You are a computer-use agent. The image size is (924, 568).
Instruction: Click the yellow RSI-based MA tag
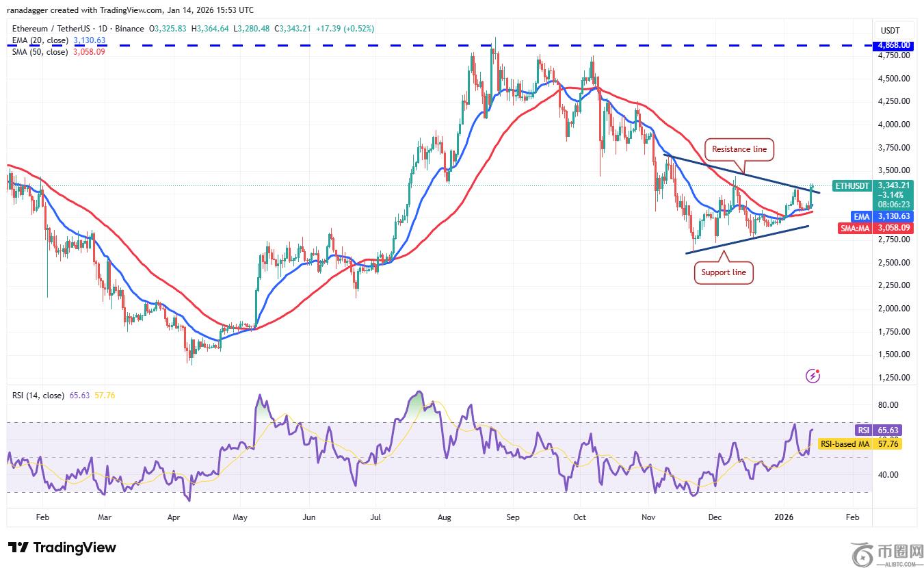[844, 444]
